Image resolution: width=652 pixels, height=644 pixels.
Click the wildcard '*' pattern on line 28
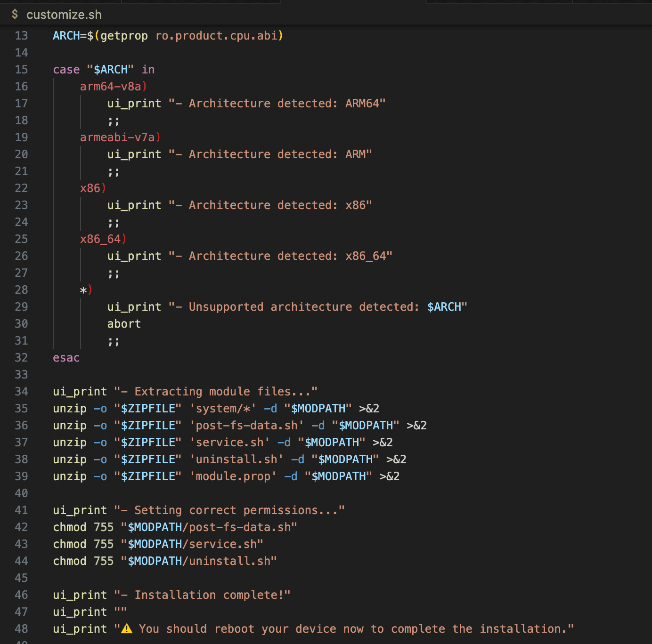click(x=83, y=290)
